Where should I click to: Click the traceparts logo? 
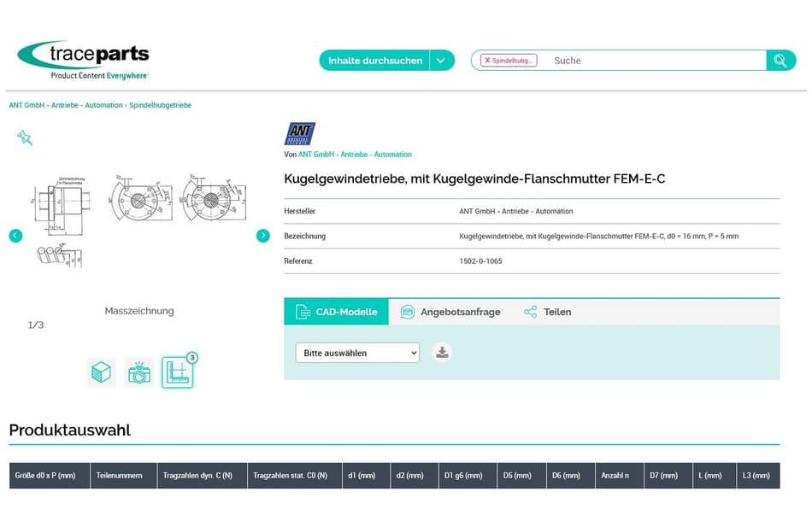[83, 60]
